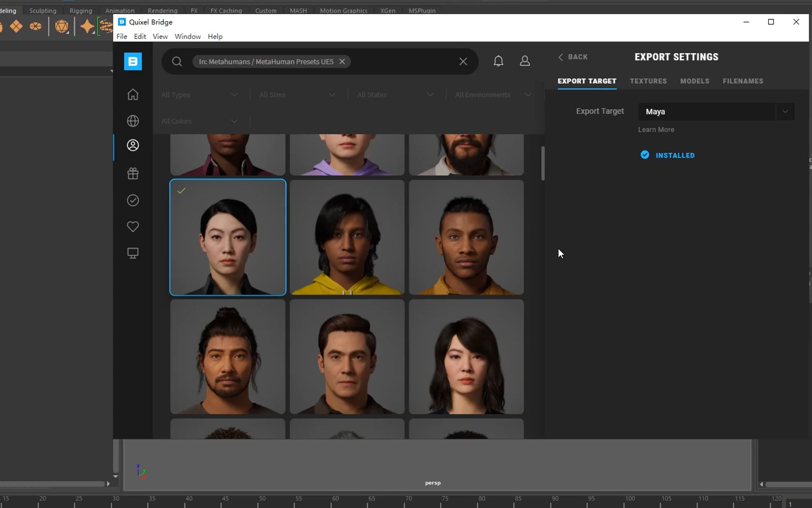Click the round cross shelf icon in Maya
This screenshot has width=812, height=508.
(x=35, y=26)
